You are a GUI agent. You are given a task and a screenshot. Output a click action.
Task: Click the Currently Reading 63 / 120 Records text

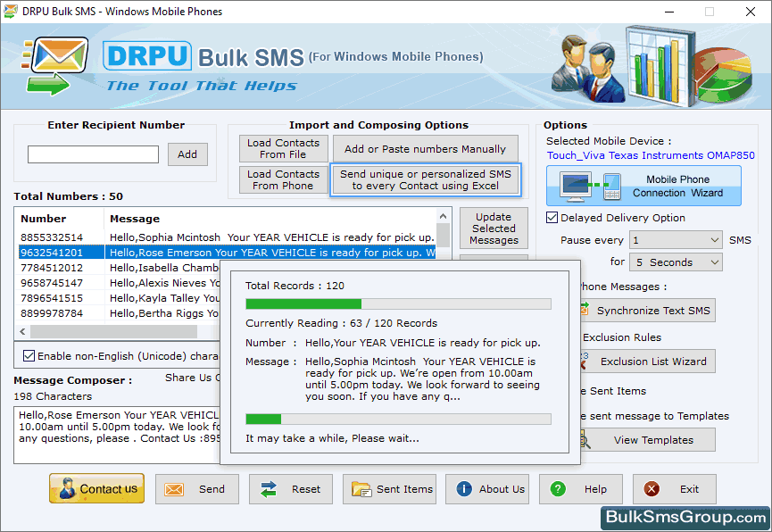tap(341, 323)
